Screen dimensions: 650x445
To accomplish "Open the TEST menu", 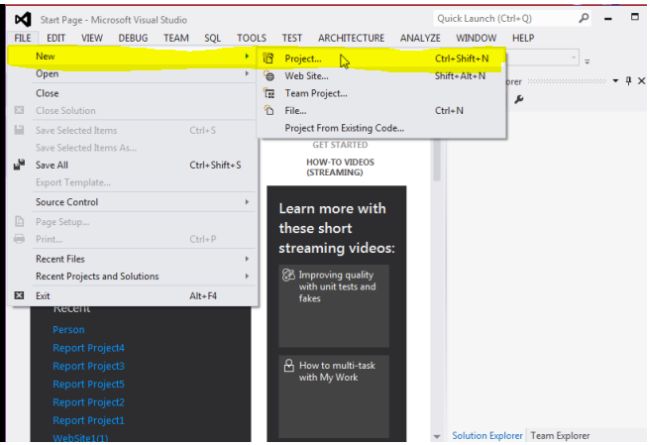I will click(292, 38).
